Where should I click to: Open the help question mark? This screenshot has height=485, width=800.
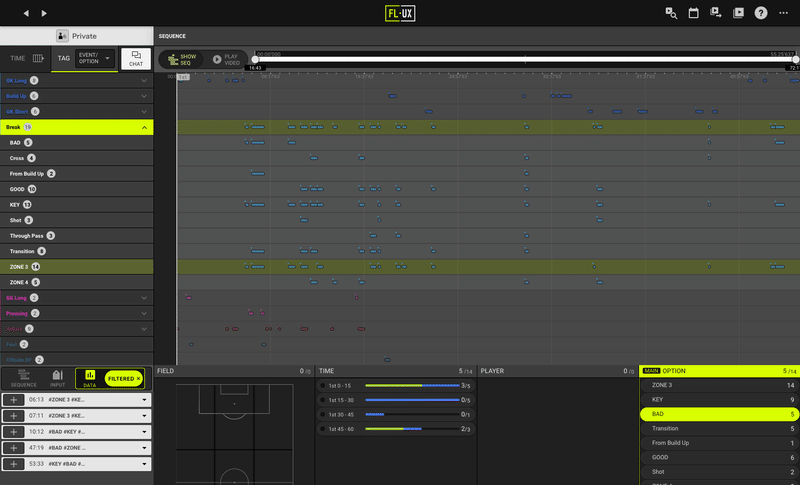761,13
